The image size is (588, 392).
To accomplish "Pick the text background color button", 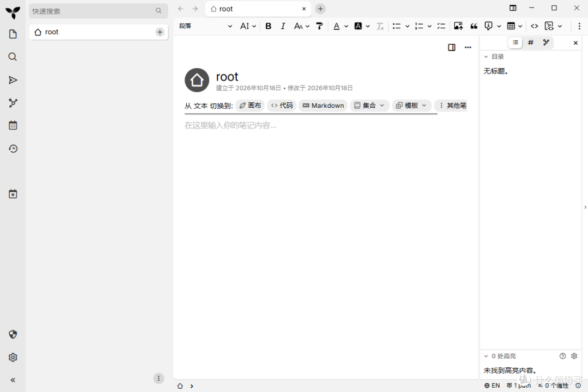I will (x=358, y=26).
